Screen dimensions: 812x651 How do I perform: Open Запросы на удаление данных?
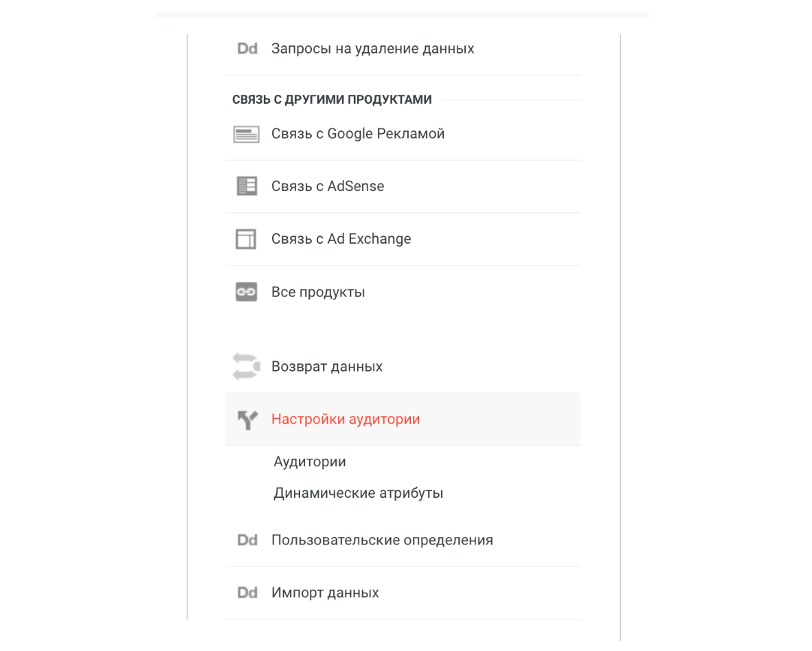[x=403, y=49]
